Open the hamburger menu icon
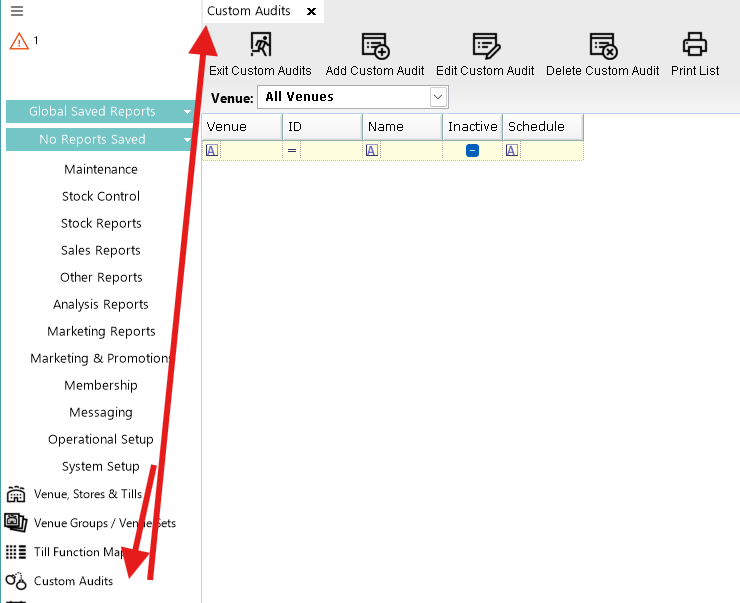 point(17,12)
